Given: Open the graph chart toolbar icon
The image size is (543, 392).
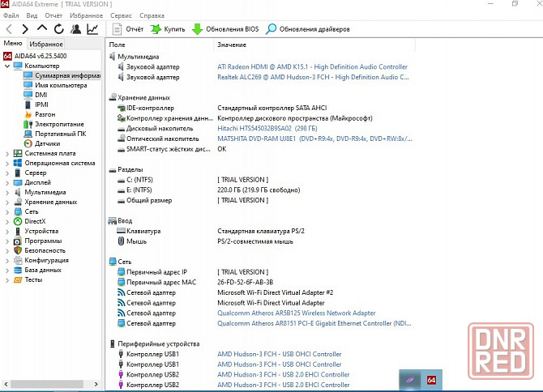Looking at the screenshot, I should 92,29.
